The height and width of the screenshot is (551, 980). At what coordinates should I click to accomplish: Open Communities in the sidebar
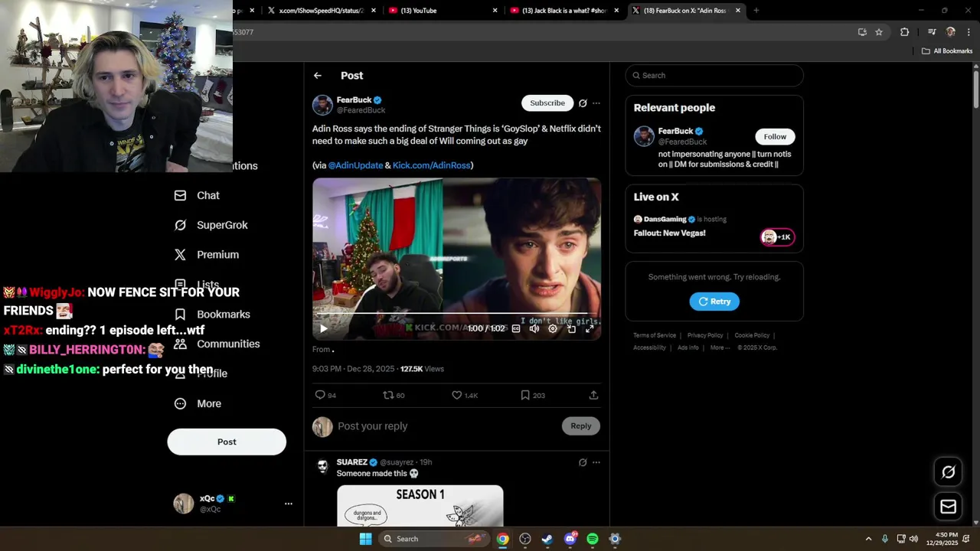coord(217,344)
